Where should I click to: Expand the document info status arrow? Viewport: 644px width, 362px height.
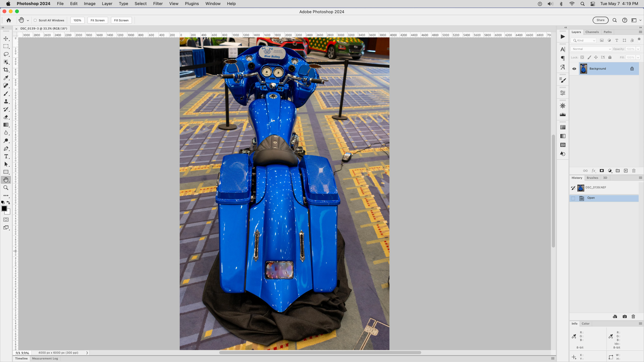tap(87, 353)
